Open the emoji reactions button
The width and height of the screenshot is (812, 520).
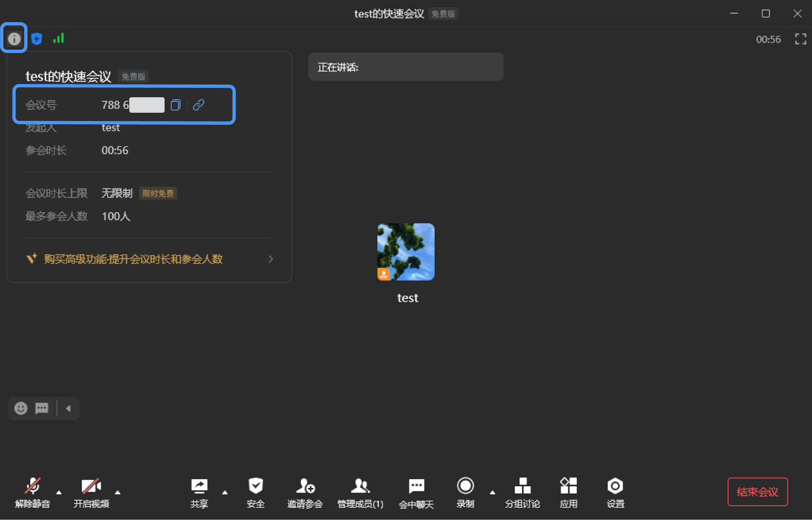click(x=21, y=408)
